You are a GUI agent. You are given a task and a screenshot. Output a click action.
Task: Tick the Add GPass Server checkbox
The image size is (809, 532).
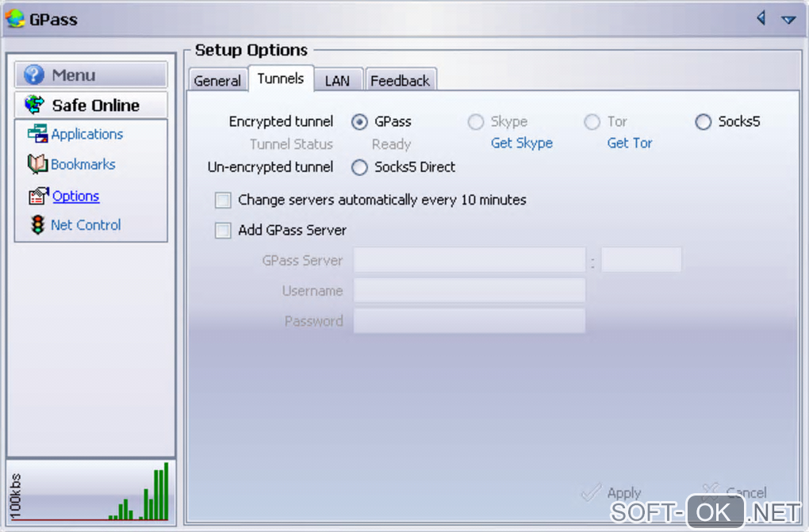(x=223, y=230)
